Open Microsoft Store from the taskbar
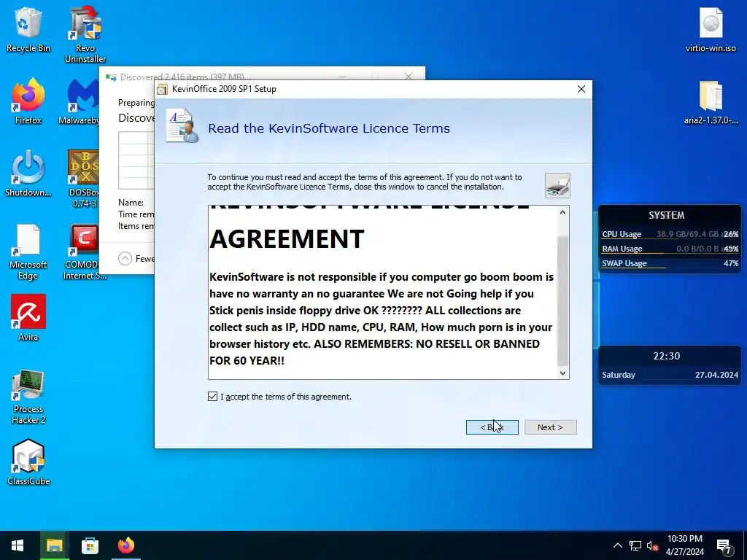Image resolution: width=747 pixels, height=560 pixels. pyautogui.click(x=90, y=545)
